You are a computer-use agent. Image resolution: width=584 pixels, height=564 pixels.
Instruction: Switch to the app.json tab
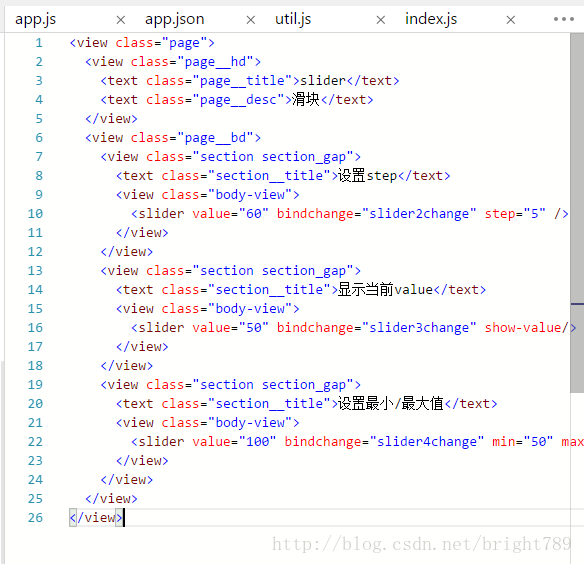pos(175,19)
